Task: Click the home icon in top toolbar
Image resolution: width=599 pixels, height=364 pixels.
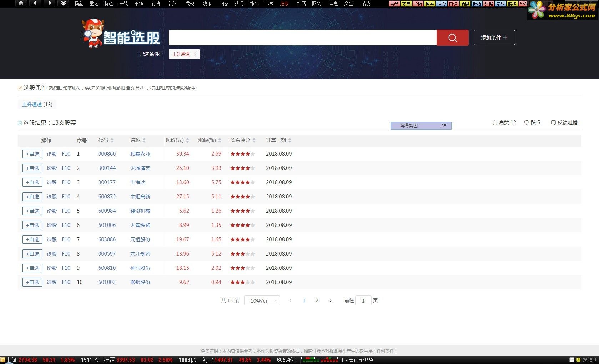Action: coord(21,3)
